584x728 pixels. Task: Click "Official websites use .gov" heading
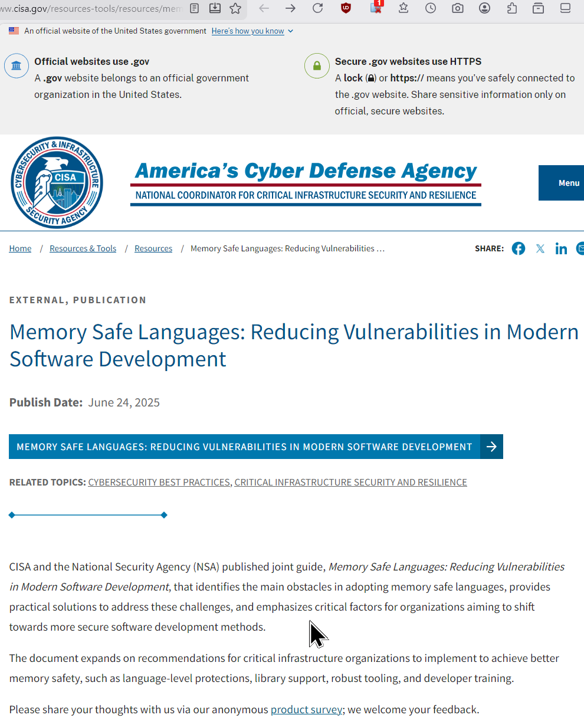(91, 61)
